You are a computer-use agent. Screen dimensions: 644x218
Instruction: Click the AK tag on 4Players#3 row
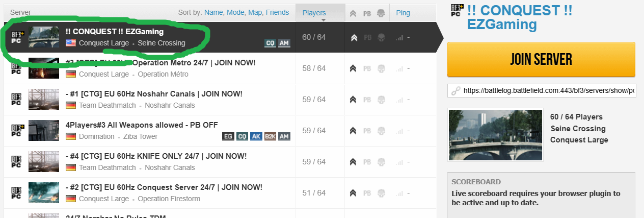256,137
